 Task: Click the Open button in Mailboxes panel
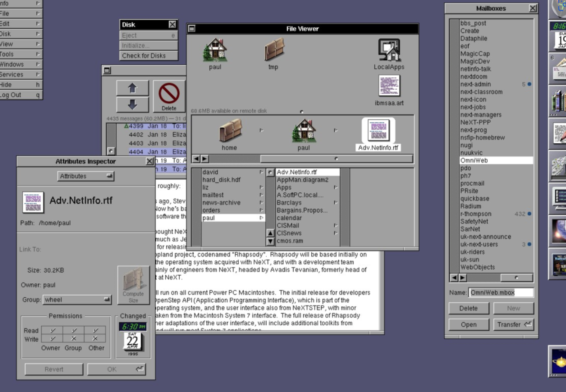click(468, 324)
